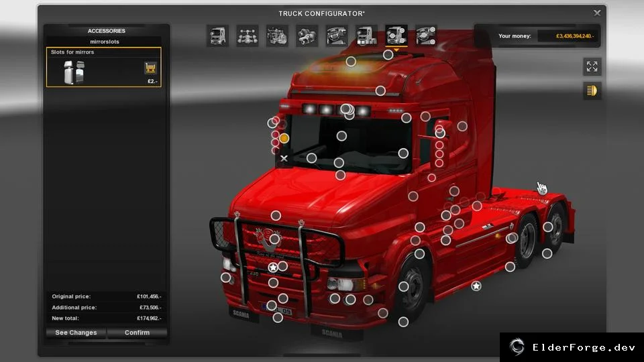Add Slots for mirrors to cart
644x362 pixels.
(x=150, y=68)
